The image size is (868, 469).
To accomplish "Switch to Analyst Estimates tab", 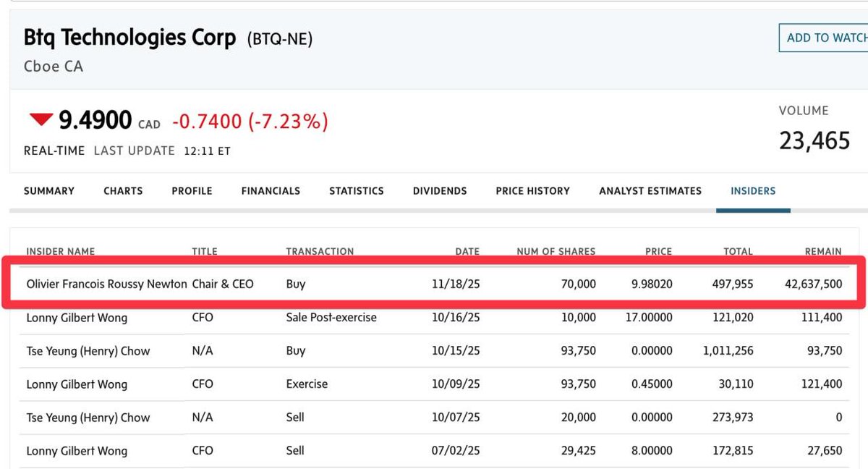I will (650, 191).
